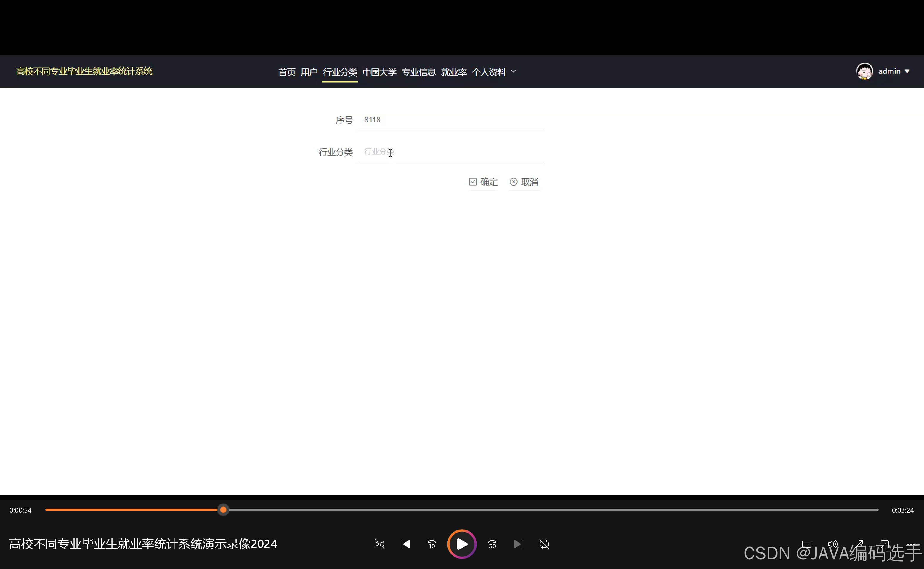Enter fullscreen with expand arrows icon

[859, 544]
